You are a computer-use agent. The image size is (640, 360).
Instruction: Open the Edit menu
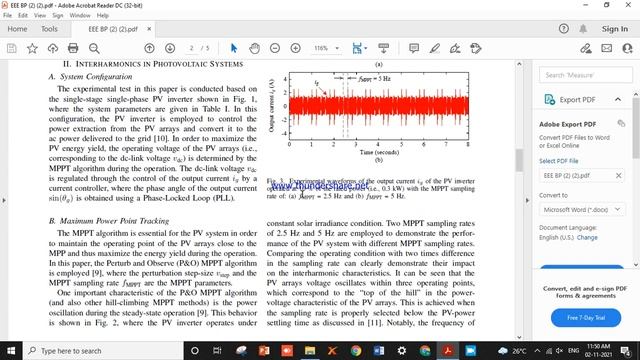pyautogui.click(x=23, y=15)
